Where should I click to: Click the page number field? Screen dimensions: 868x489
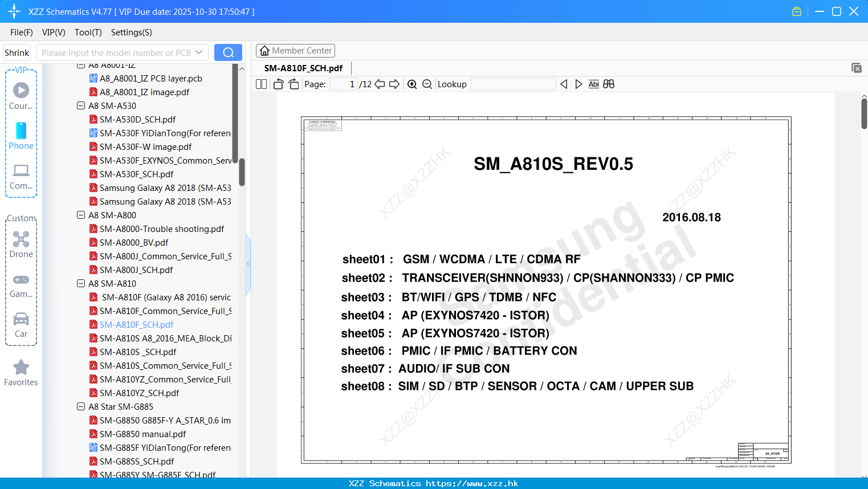coord(344,84)
